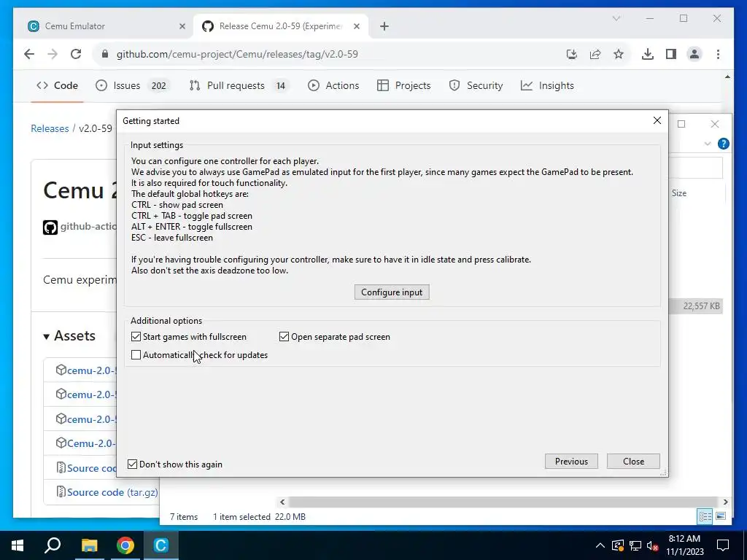This screenshot has height=560, width=747.
Task: Open the GitHub Actions tab
Action: pyautogui.click(x=333, y=85)
